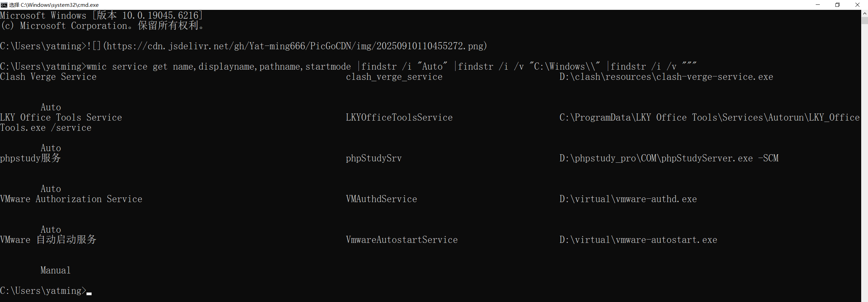
Task: Click the jsdelivr PicGoCDN image URL text
Action: pos(295,46)
